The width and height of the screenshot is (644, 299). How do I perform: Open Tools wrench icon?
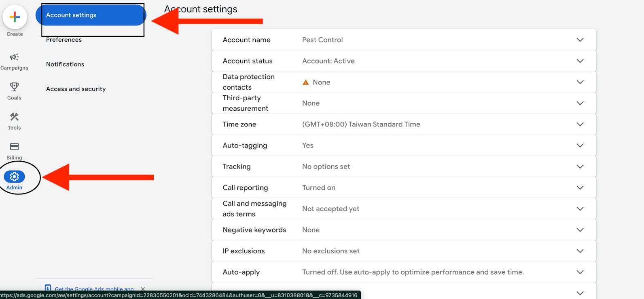coord(14,117)
